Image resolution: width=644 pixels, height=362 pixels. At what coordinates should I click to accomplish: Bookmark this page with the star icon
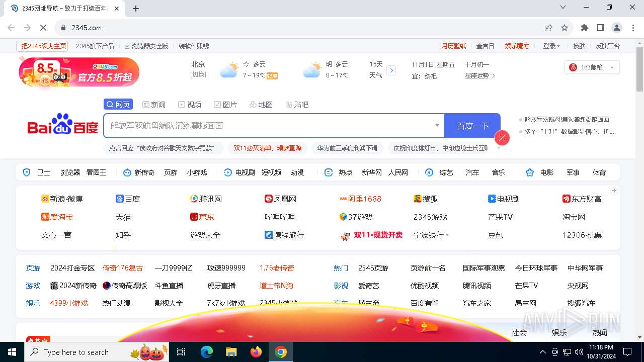click(x=565, y=28)
